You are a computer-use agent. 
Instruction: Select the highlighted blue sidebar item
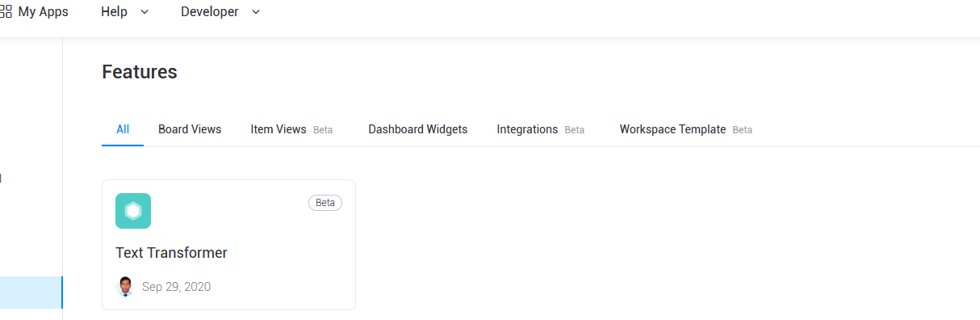coord(31,293)
